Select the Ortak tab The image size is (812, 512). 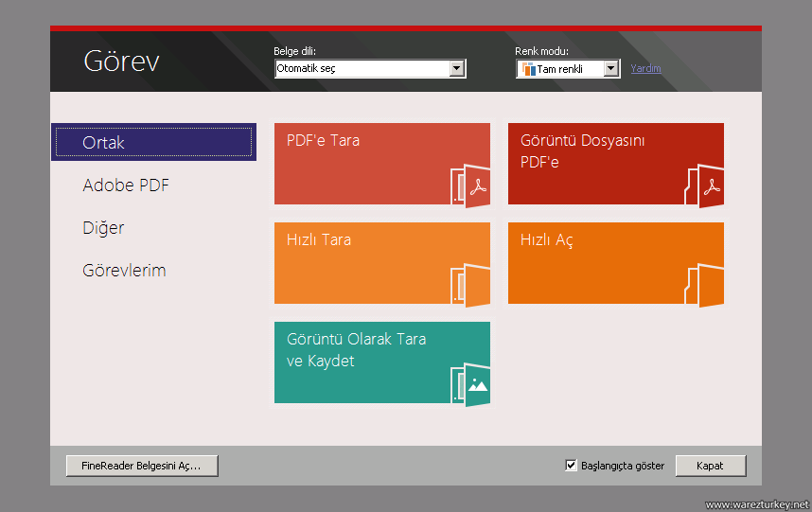click(154, 142)
